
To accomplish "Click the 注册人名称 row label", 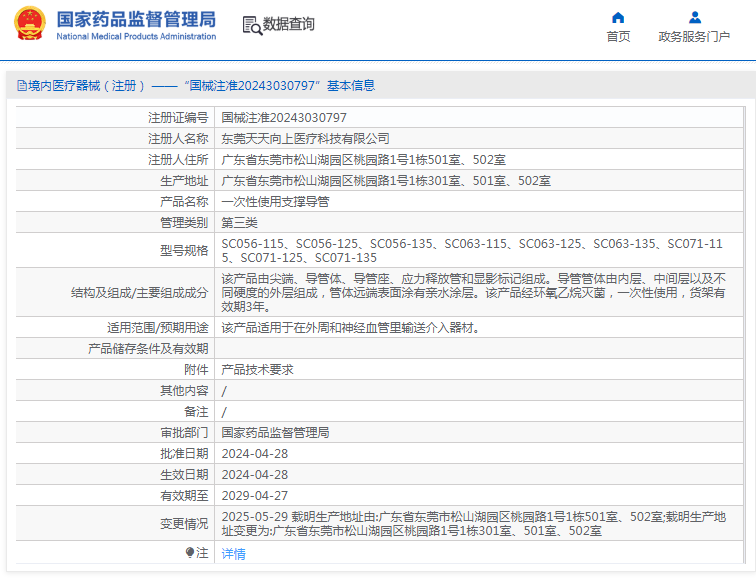I will pyautogui.click(x=178, y=139).
